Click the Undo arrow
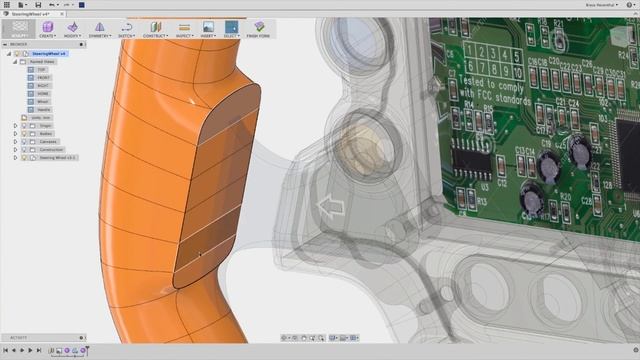Screen dimensions: 640x360 (x=52, y=5)
